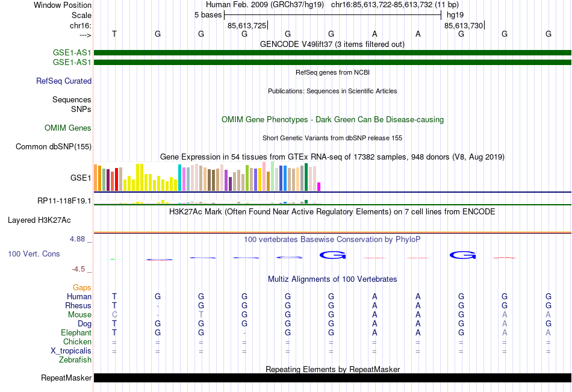
Task: Open the OMIM Gene Phenotypes track title
Action: pos(332,119)
